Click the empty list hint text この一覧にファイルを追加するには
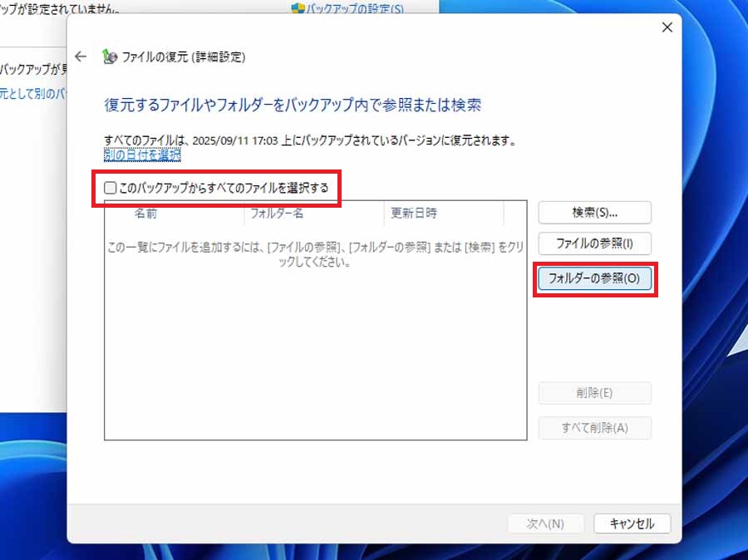The image size is (748, 560). pos(315,254)
